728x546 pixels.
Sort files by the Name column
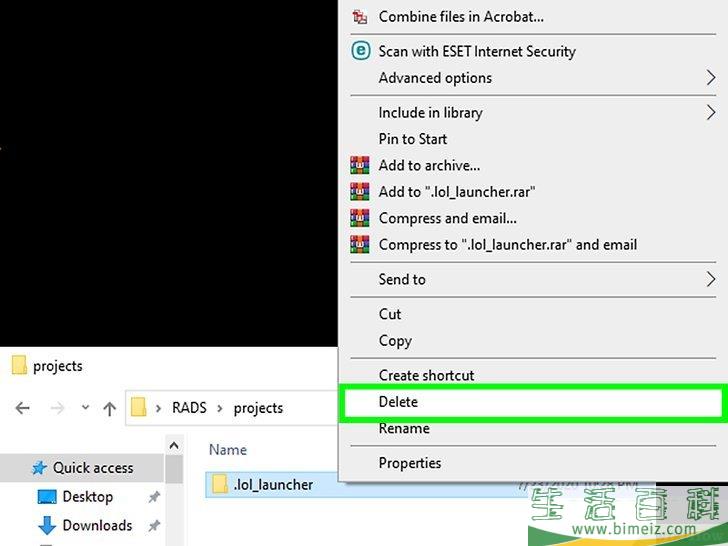coord(228,449)
